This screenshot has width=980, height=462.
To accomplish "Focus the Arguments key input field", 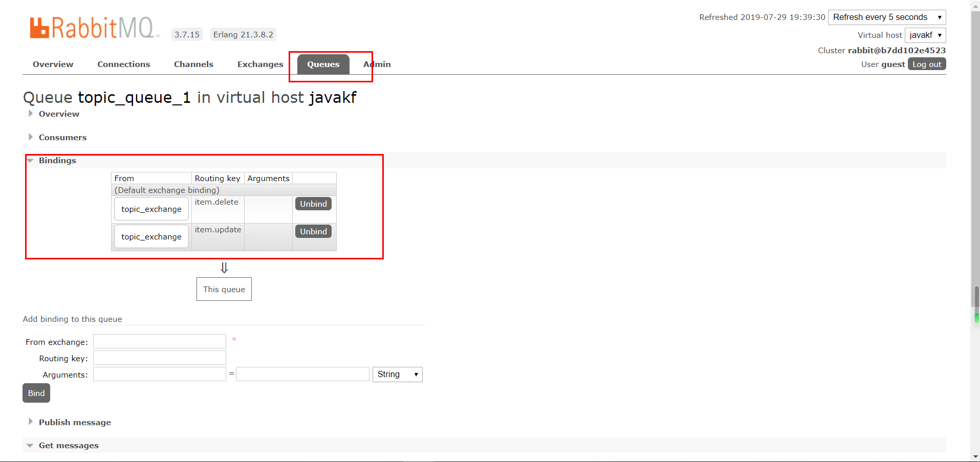I will 160,374.
